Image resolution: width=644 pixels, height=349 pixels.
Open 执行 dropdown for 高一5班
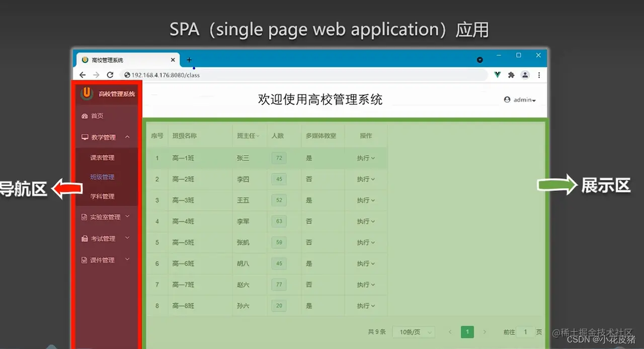pos(366,243)
